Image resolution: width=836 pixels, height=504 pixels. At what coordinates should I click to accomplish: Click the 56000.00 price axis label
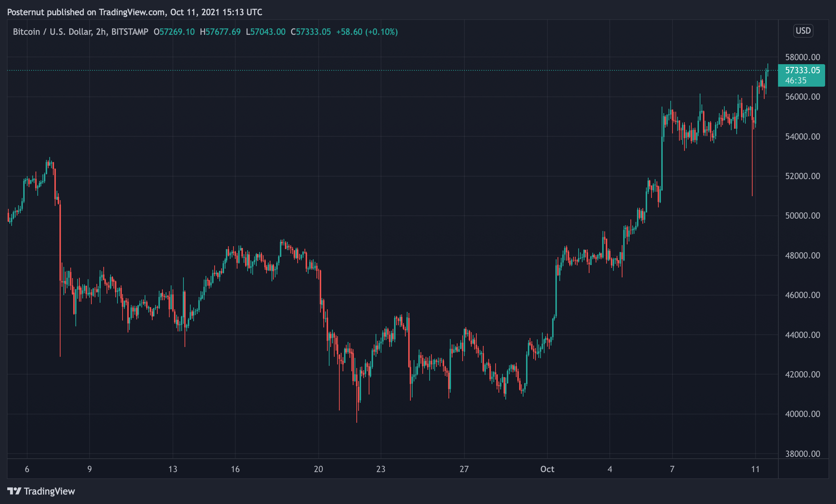click(x=802, y=97)
